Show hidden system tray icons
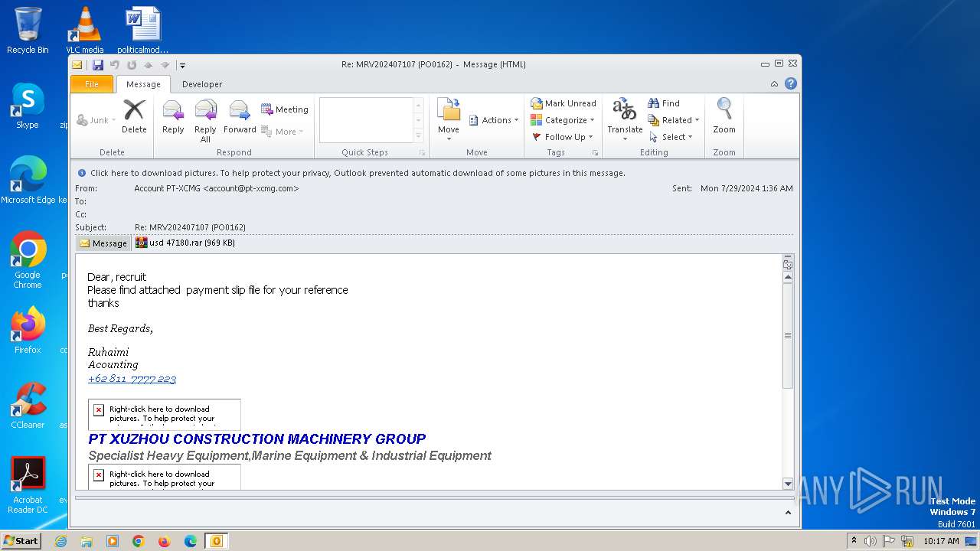Viewport: 980px width, 551px height. 854,541
